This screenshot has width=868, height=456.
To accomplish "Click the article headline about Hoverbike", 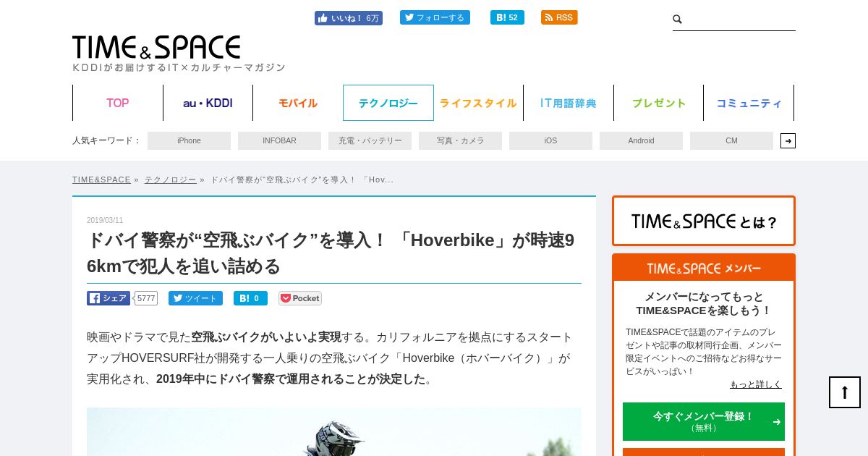I will 331,253.
